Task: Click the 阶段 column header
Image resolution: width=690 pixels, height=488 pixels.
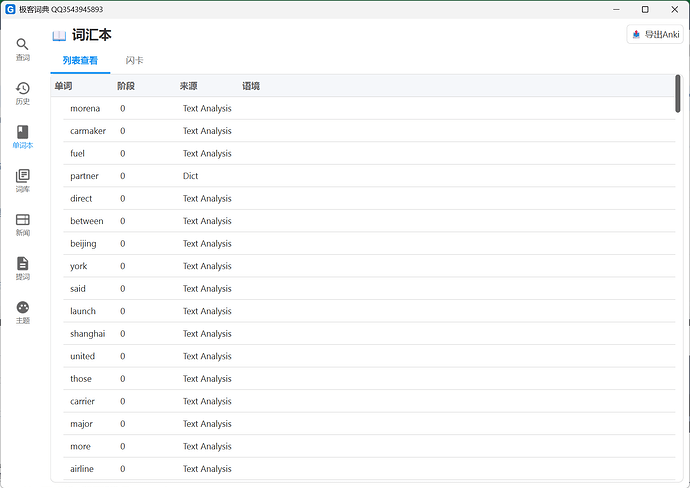Action: click(125, 86)
